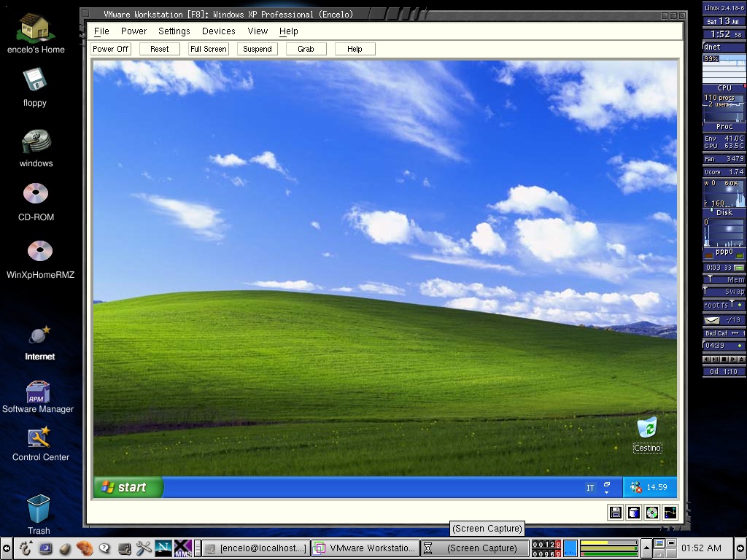Click the VMware floppy disk device icon

click(x=616, y=513)
